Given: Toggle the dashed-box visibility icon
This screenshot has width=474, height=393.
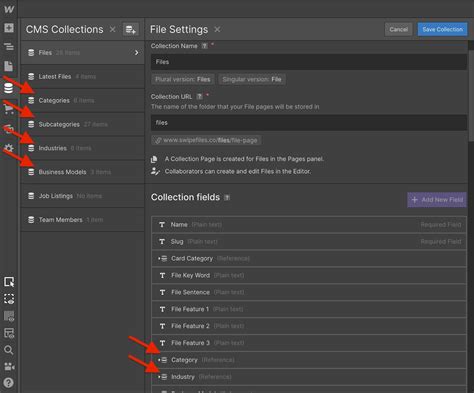Looking at the screenshot, I should click(x=9, y=299).
